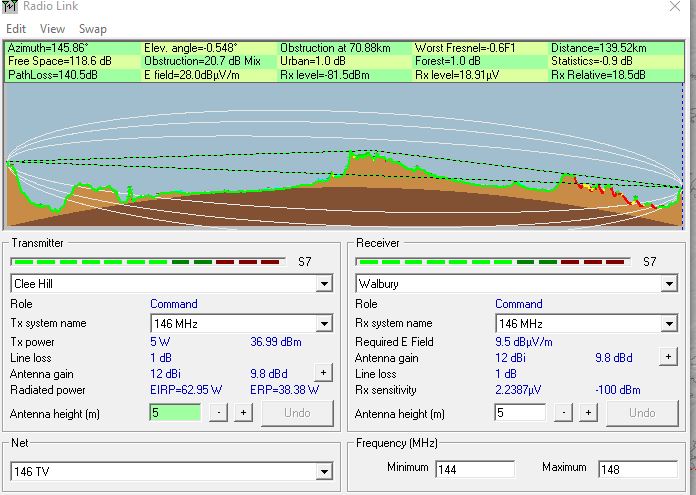
Task: Decrease transmitter antenna height with minus button
Action: pyautogui.click(x=218, y=413)
